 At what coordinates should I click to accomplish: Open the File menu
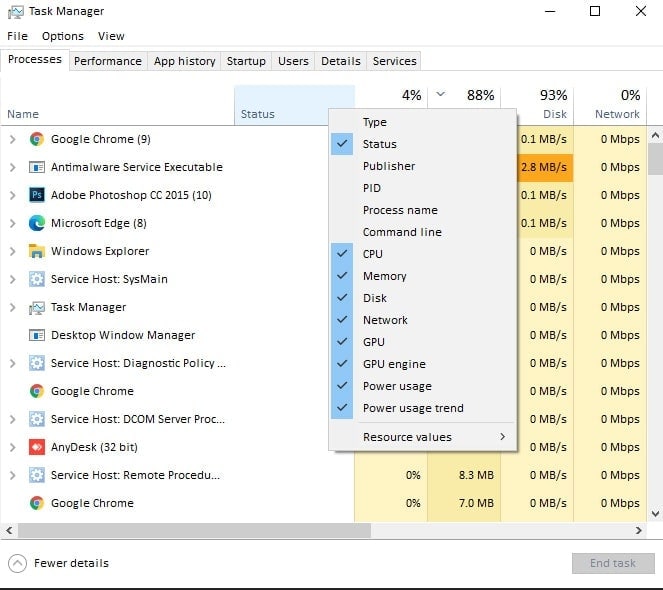(x=17, y=36)
